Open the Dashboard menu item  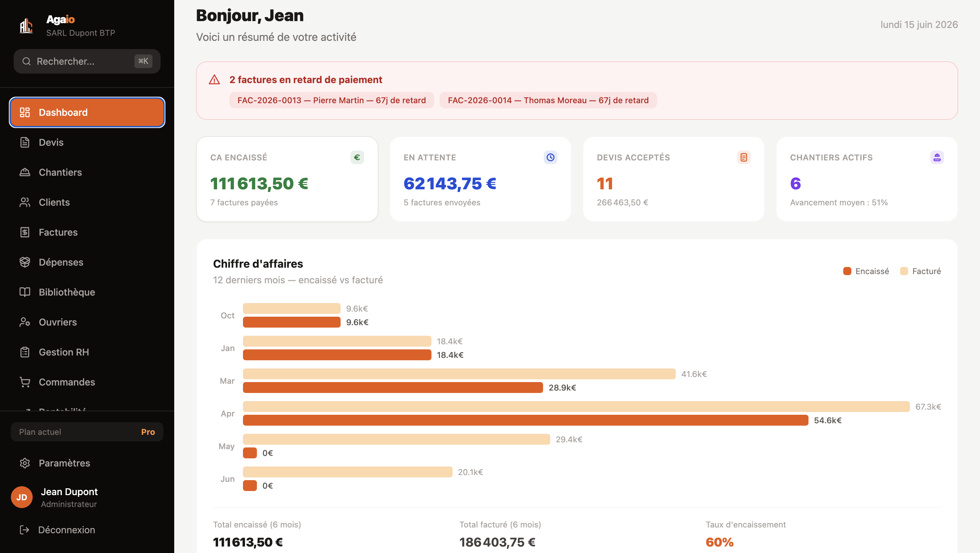click(87, 112)
